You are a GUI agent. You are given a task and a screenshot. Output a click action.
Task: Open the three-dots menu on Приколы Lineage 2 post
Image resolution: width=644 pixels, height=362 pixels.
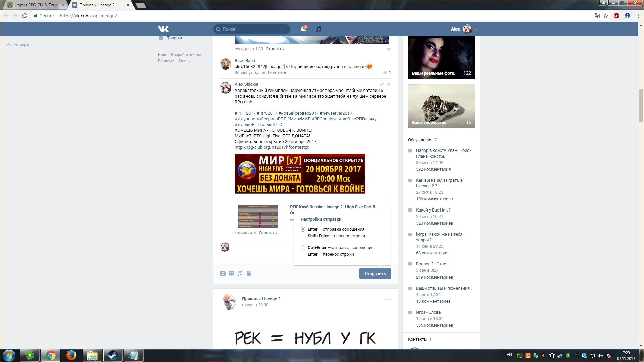coord(388,299)
